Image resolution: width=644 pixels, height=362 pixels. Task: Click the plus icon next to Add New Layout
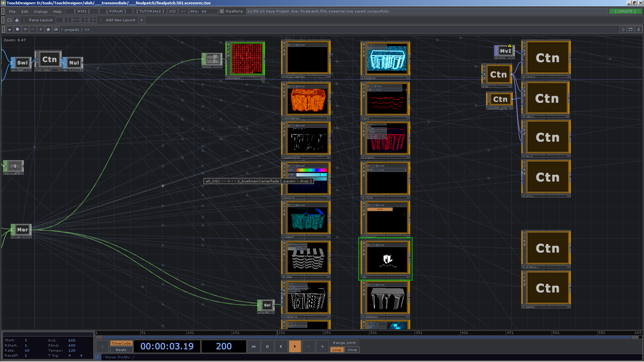142,20
